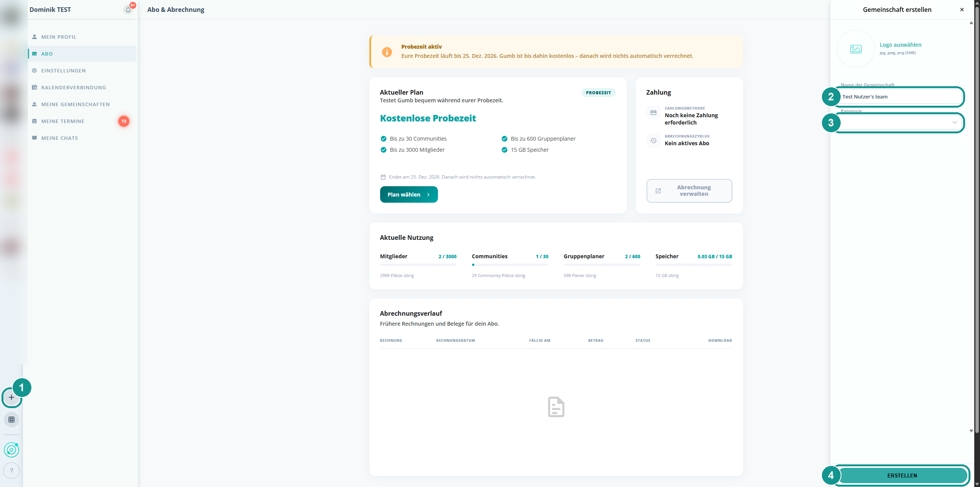Close the Gemeinschaft erstellen panel
This screenshot has height=487, width=980.
point(962,10)
